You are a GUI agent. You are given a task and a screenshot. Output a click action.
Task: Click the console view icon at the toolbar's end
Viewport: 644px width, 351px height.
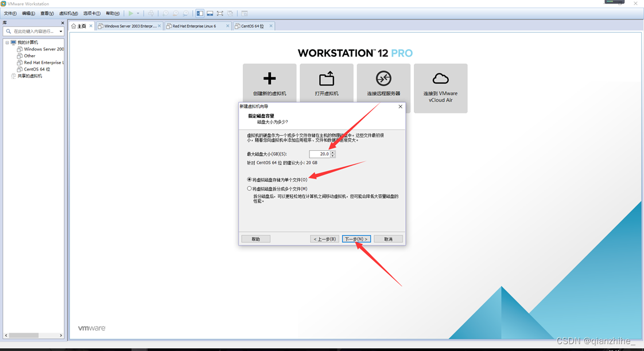pyautogui.click(x=245, y=13)
